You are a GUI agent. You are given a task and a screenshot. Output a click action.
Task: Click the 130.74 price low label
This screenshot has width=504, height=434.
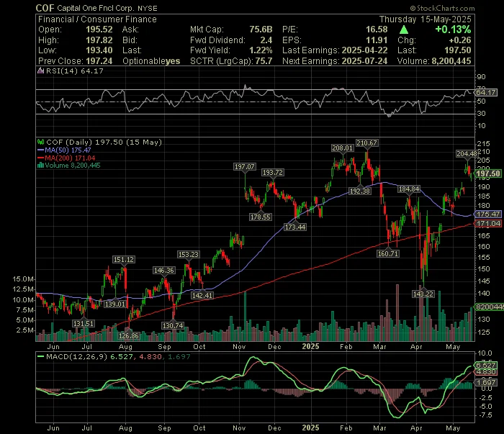[173, 325]
